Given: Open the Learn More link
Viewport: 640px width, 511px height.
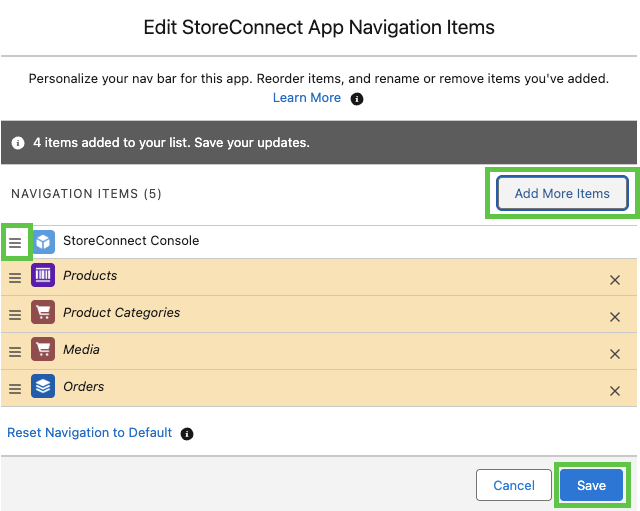Looking at the screenshot, I should (x=307, y=98).
